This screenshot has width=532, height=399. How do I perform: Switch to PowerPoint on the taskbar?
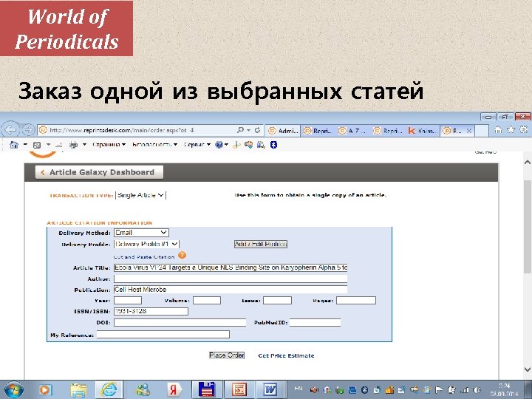coord(239,390)
